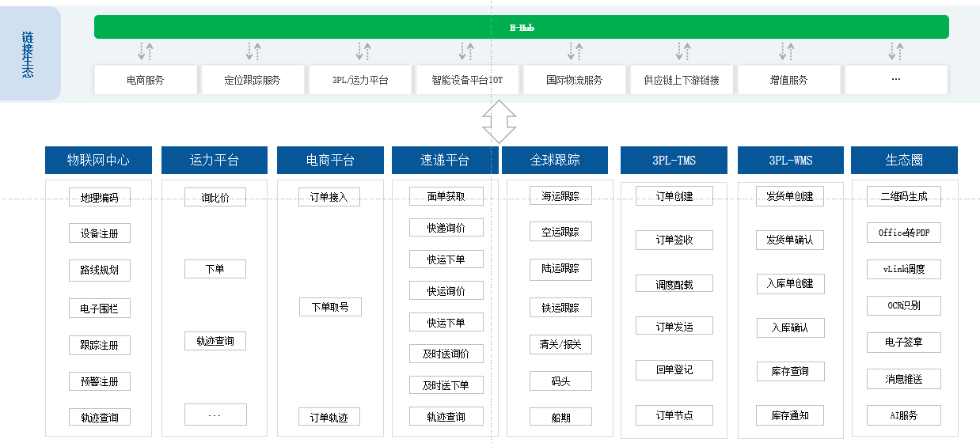Viewport: 980px width, 443px height.
Task: Click 订单接入 item
Action: [329, 197]
